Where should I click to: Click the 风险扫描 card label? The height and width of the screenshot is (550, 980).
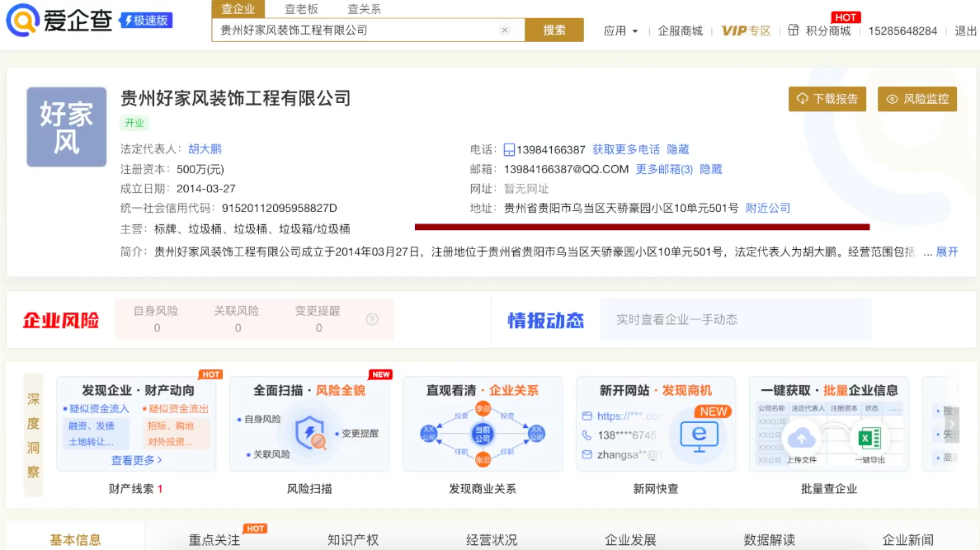[309, 489]
